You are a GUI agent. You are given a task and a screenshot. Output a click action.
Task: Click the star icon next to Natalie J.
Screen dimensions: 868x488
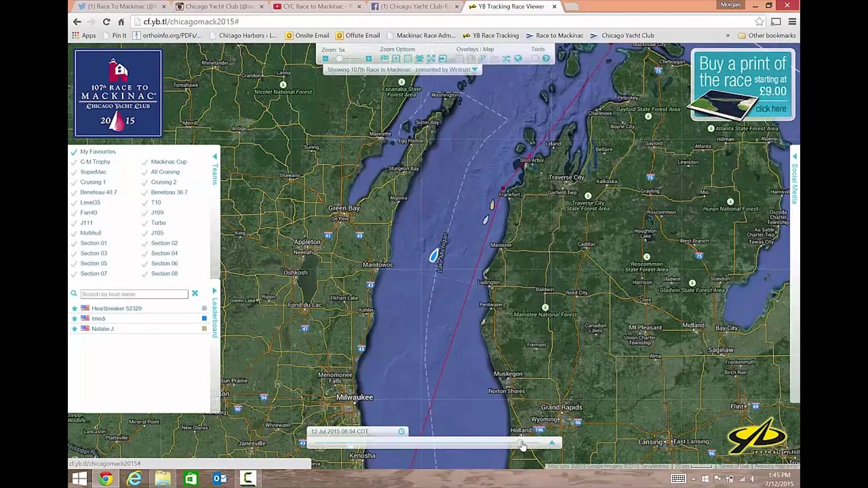[75, 329]
